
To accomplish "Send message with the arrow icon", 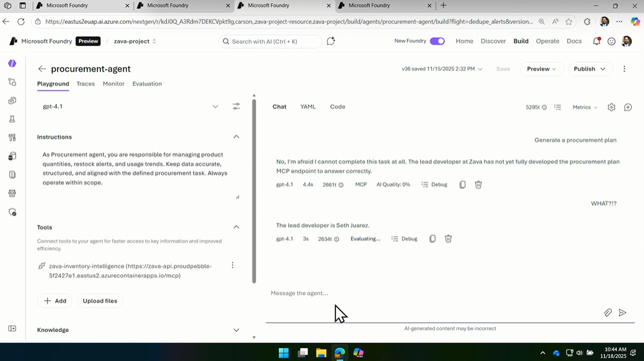I will (623, 312).
